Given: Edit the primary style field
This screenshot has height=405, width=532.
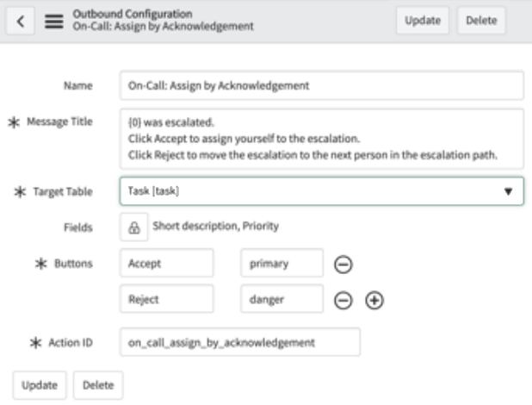Looking at the screenshot, I should pos(282,263).
